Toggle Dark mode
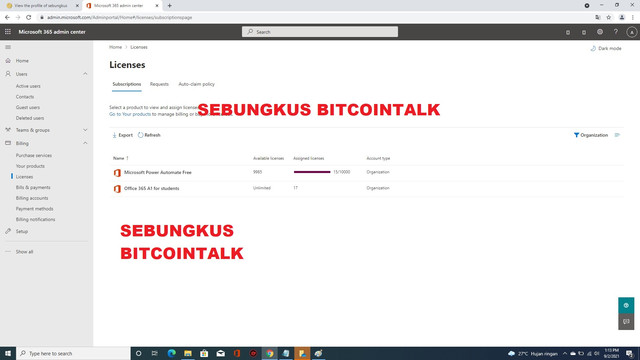Image resolution: width=640 pixels, height=360 pixels. (x=606, y=48)
